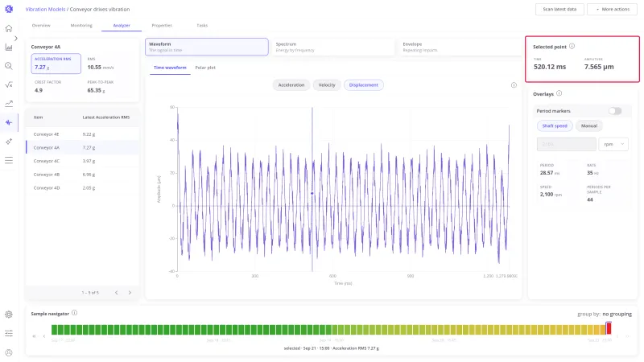Expand the sidebar with the chevron arrow
This screenshot has height=362, width=644.
(x=15, y=38)
